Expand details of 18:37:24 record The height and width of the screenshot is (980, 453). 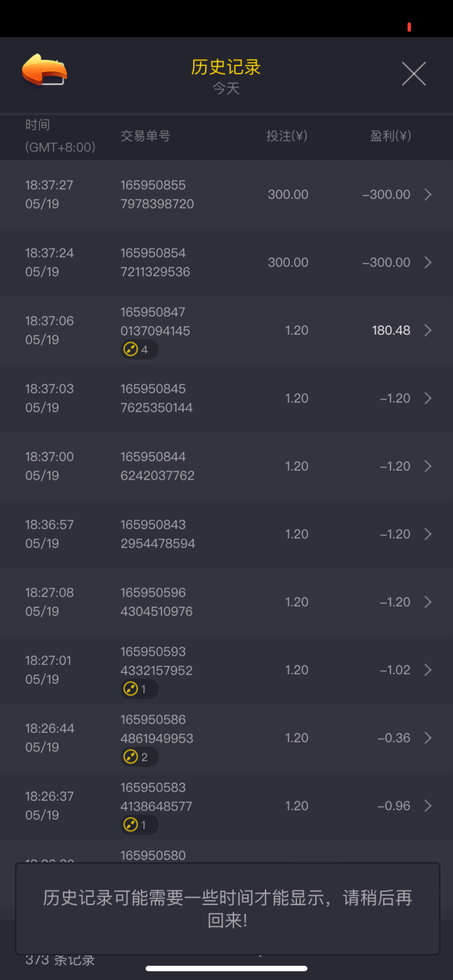click(x=428, y=262)
